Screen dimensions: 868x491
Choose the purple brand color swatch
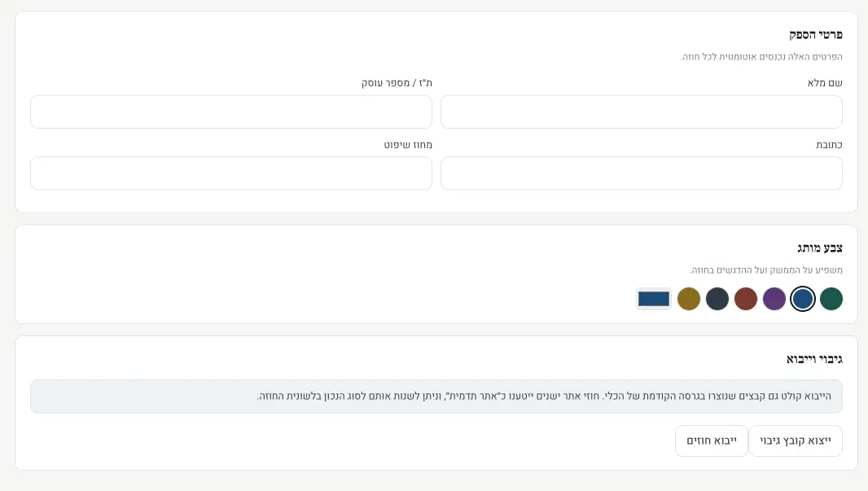click(x=774, y=299)
